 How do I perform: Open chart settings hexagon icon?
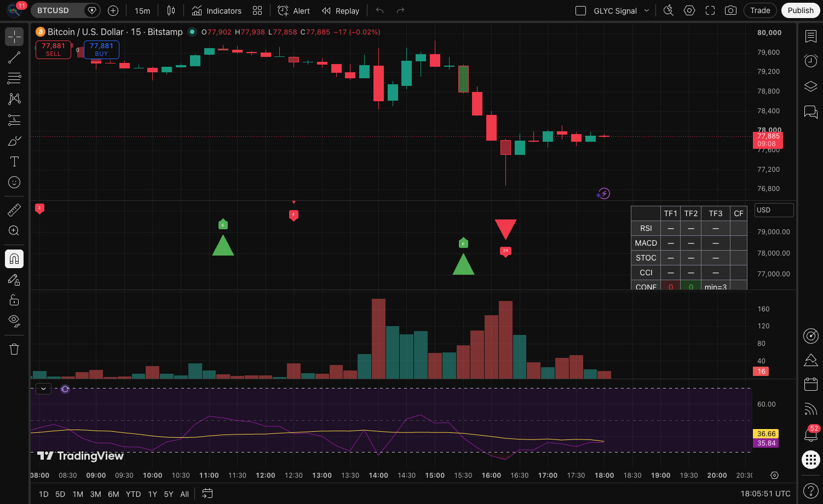pyautogui.click(x=689, y=10)
